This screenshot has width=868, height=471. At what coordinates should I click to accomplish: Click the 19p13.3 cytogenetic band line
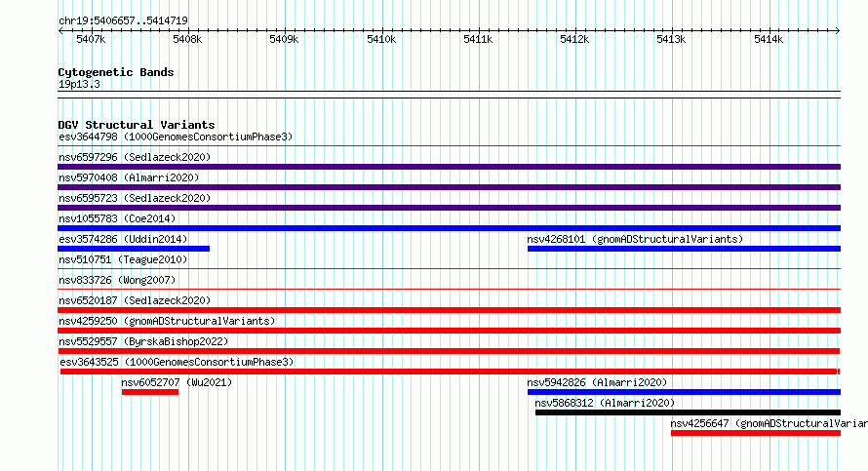449,95
